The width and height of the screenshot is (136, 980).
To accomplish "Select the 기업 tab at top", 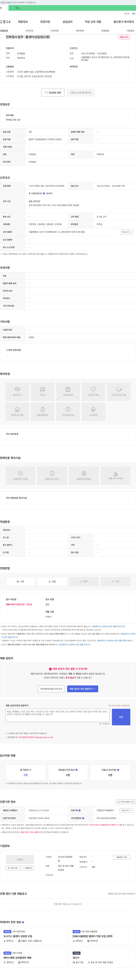I will pos(17,8).
